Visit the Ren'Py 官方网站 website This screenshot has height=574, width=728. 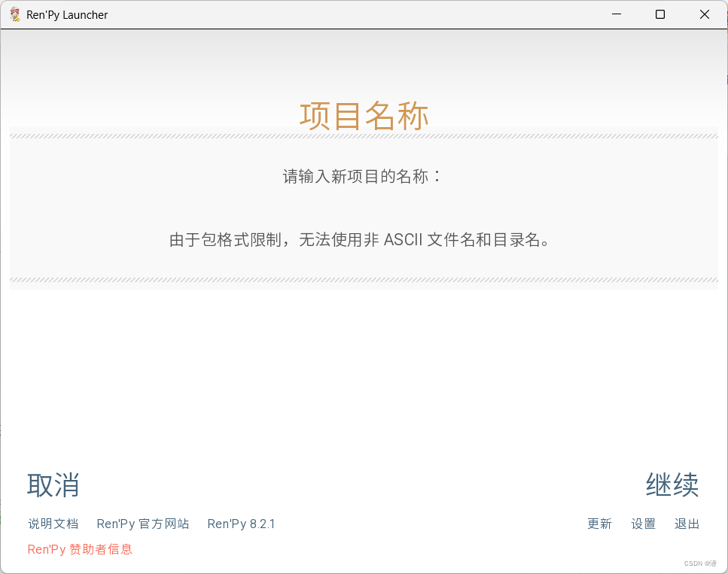(142, 524)
